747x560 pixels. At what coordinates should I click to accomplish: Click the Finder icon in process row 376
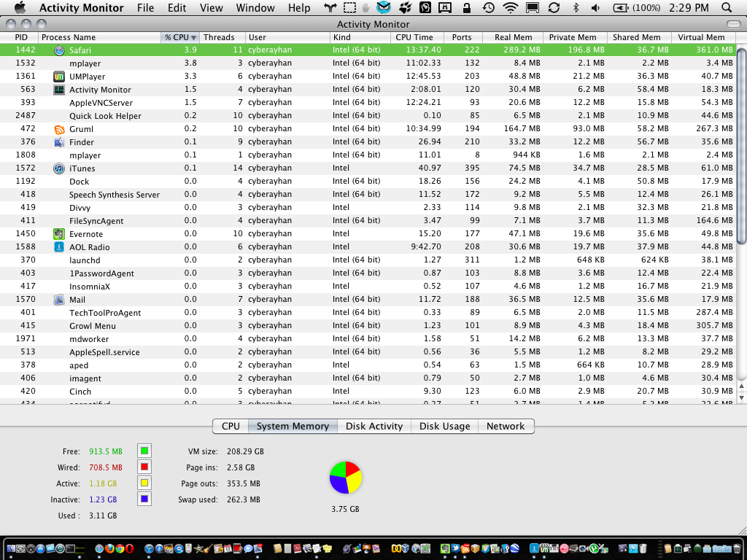[59, 142]
